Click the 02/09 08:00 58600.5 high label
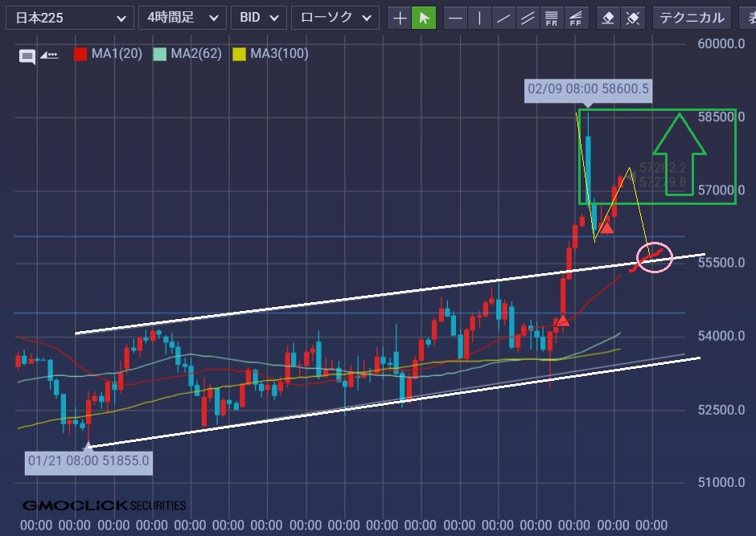Image resolution: width=756 pixels, height=536 pixels. [588, 89]
